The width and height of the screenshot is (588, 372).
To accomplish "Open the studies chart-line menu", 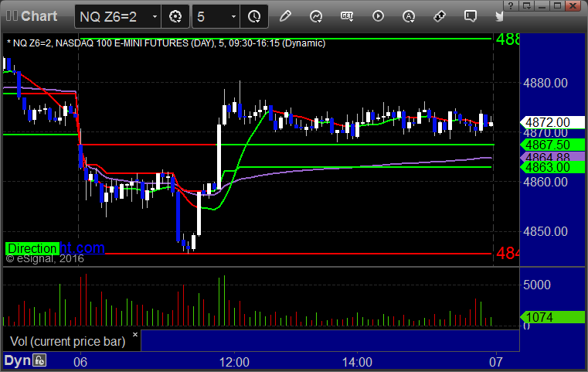I will tap(316, 16).
